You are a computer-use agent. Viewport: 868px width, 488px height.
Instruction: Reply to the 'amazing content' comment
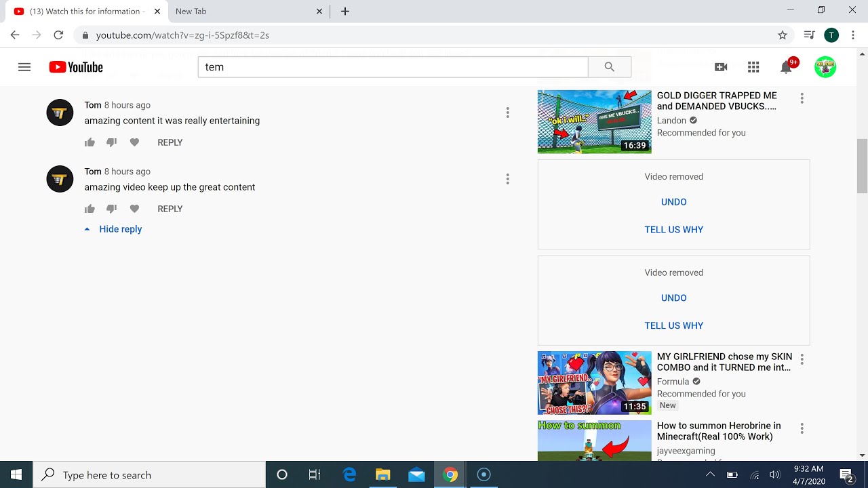[170, 142]
